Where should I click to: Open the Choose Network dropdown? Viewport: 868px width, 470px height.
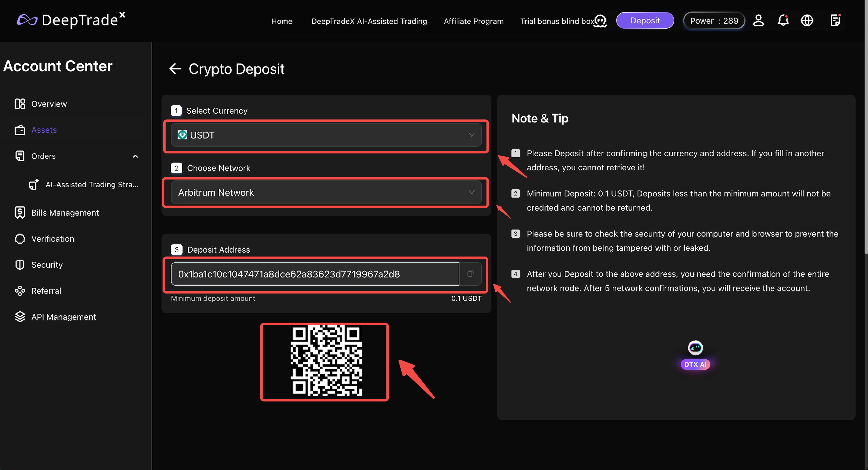[x=326, y=192]
